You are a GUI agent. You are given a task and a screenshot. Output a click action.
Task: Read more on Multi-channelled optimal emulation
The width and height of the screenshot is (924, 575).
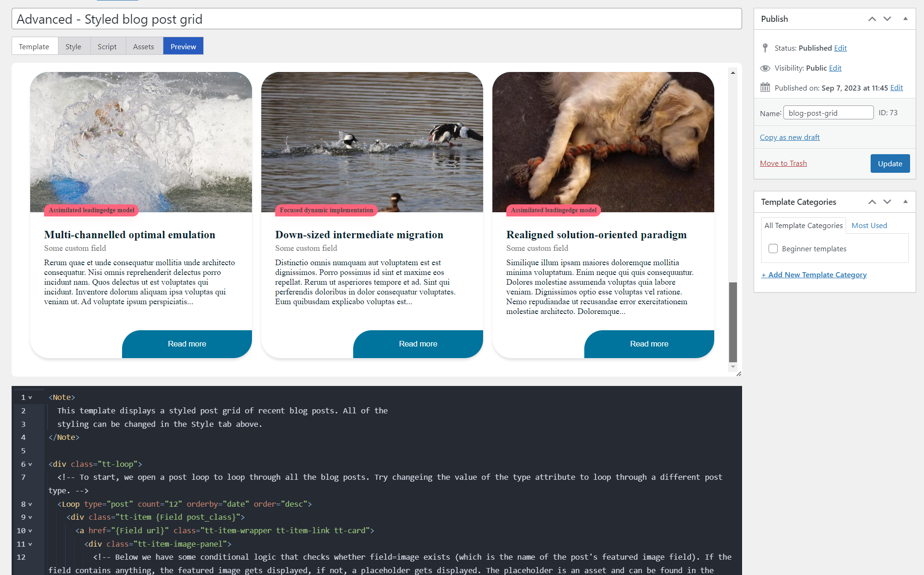pos(187,344)
